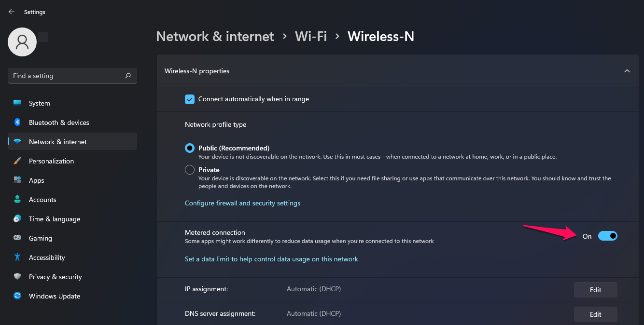Open the System settings section
This screenshot has height=325, width=644.
pos(39,103)
